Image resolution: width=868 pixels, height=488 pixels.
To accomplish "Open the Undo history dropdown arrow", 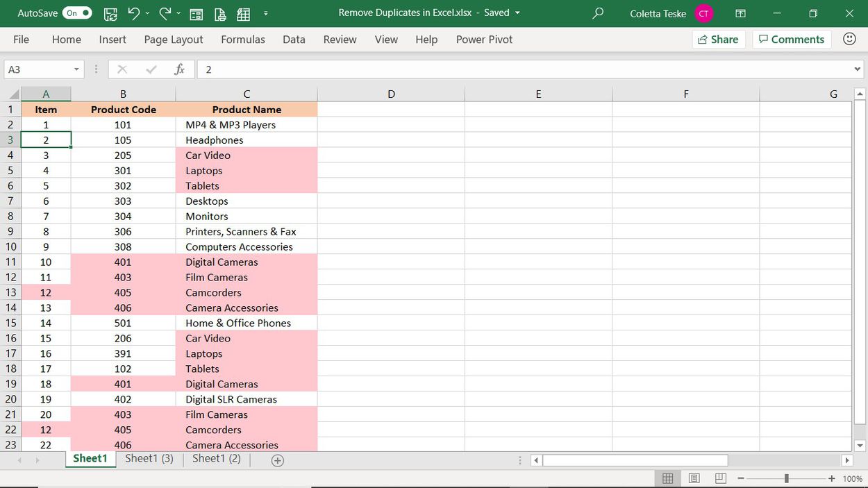I will 148,13.
